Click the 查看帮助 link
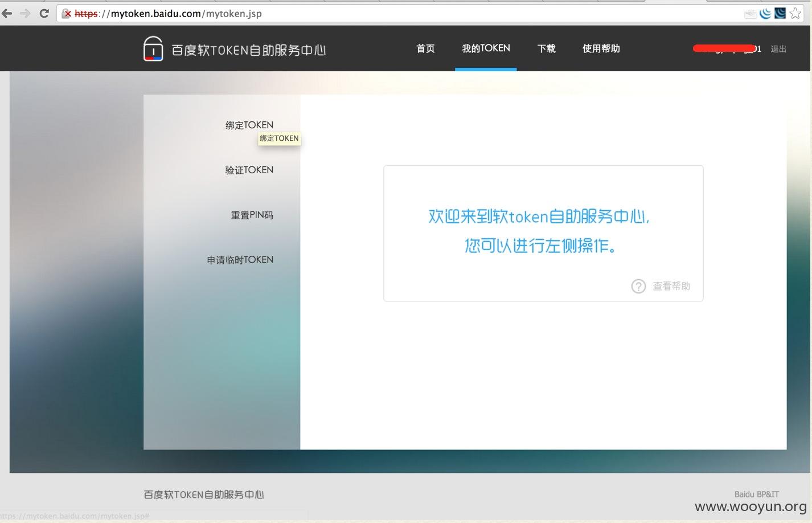 point(671,286)
